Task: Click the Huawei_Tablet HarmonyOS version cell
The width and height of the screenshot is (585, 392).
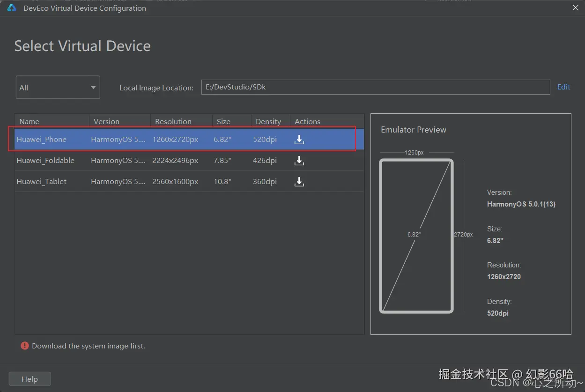Action: [118, 182]
